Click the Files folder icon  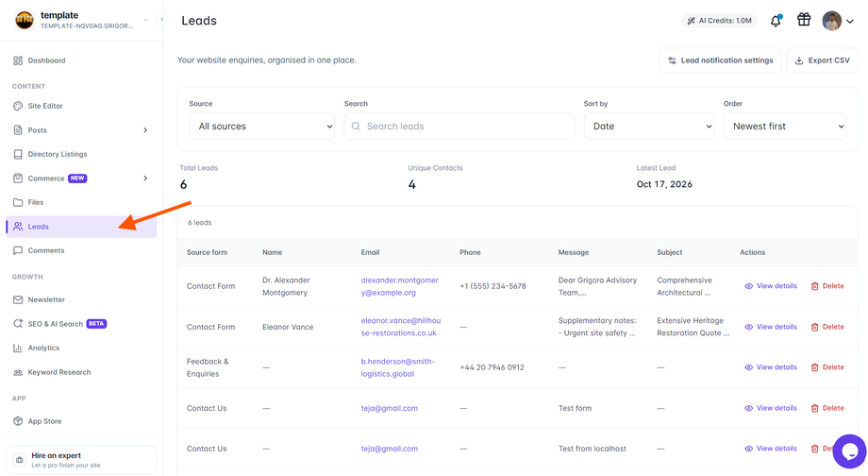pyautogui.click(x=18, y=202)
